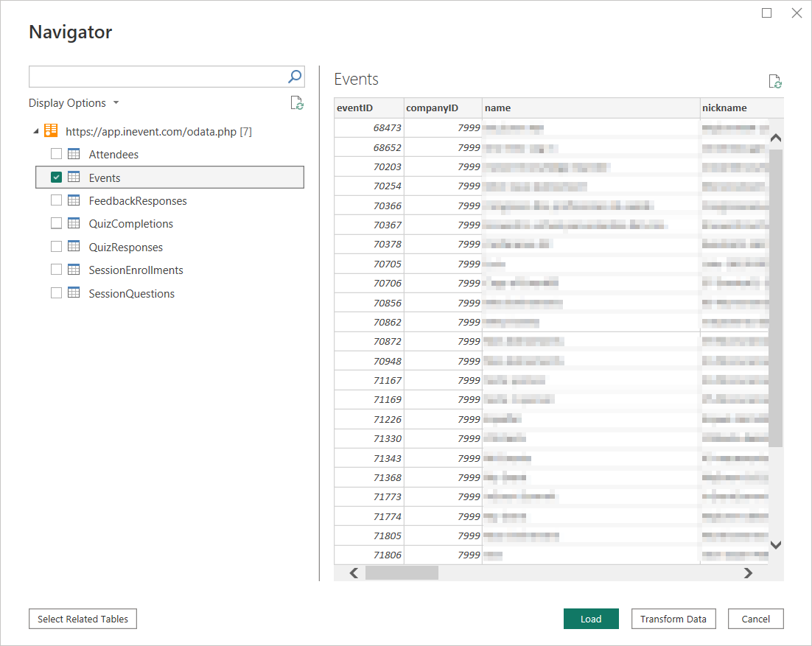Close the Navigator dialog

[797, 13]
